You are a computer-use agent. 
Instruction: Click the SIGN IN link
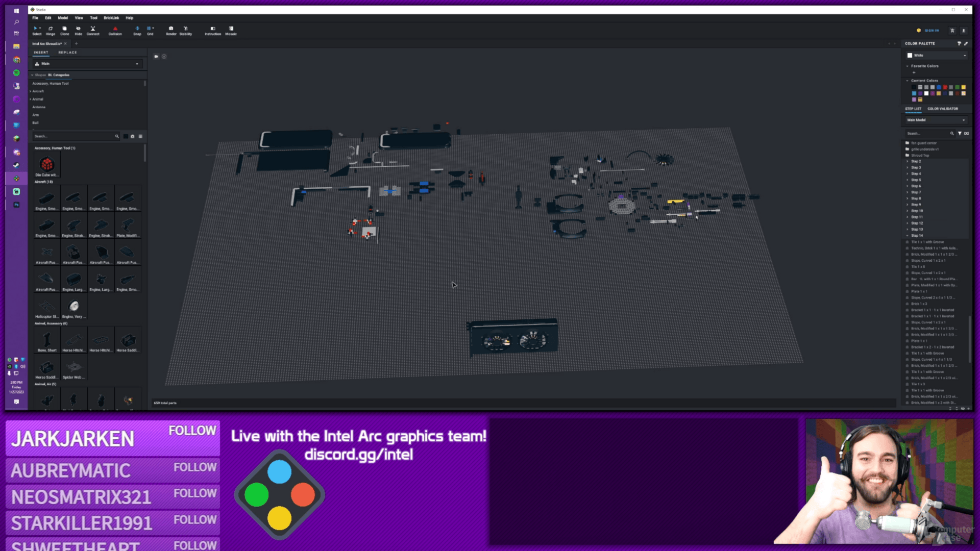pos(932,31)
